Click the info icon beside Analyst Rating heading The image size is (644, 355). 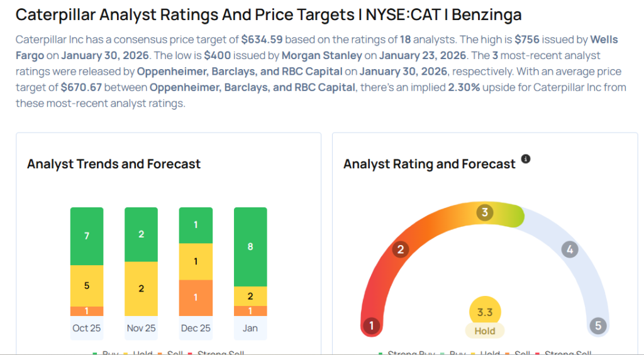pos(526,159)
